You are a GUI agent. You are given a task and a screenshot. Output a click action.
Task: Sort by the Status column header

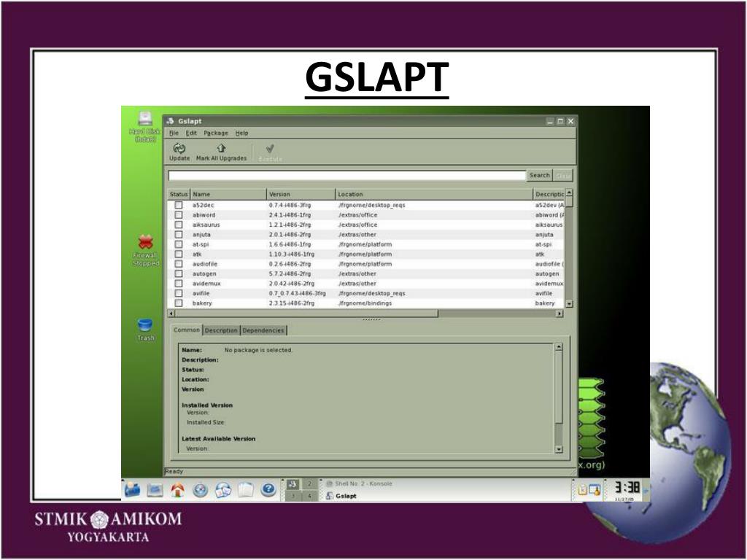tap(179, 194)
